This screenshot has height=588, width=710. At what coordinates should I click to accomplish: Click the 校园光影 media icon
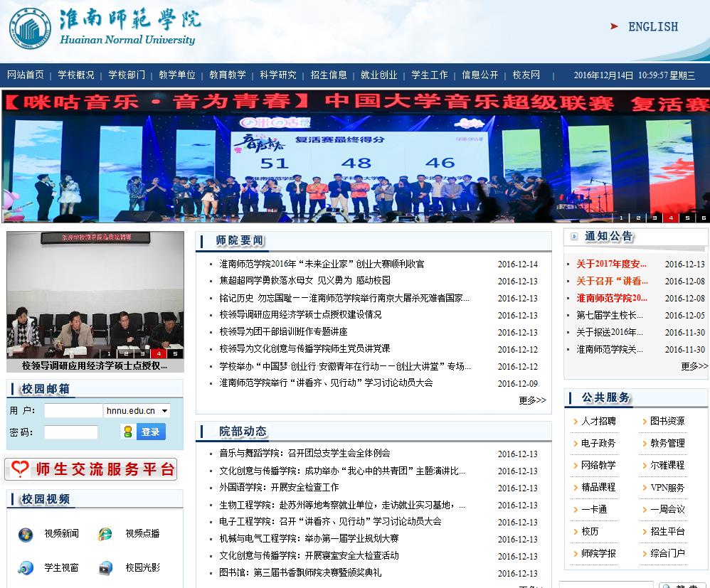pos(105,567)
